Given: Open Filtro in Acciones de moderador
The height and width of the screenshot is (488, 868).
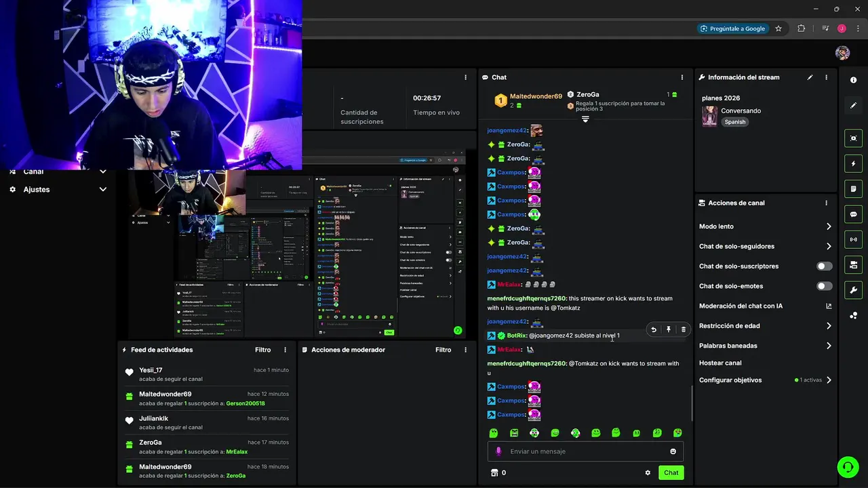Looking at the screenshot, I should (443, 350).
